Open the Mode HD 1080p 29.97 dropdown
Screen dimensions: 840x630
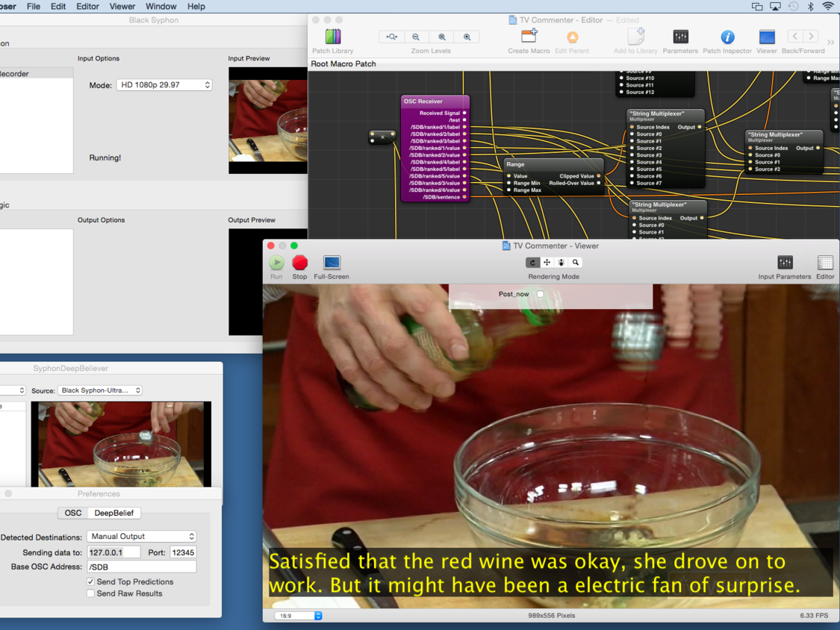point(164,84)
